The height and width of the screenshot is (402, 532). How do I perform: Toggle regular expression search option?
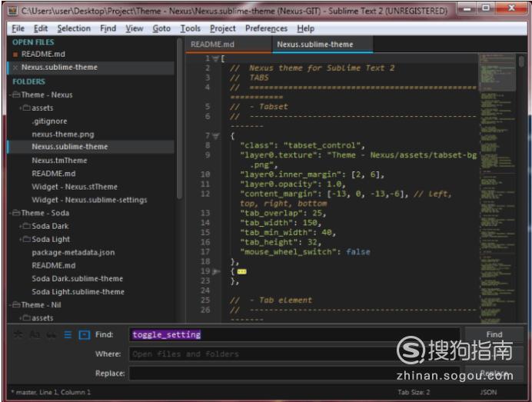[x=18, y=335]
